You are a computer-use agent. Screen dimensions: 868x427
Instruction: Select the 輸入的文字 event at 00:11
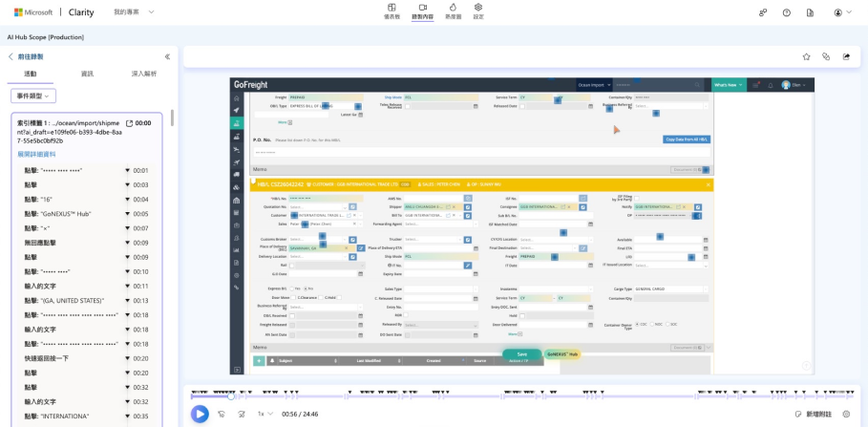click(86, 287)
